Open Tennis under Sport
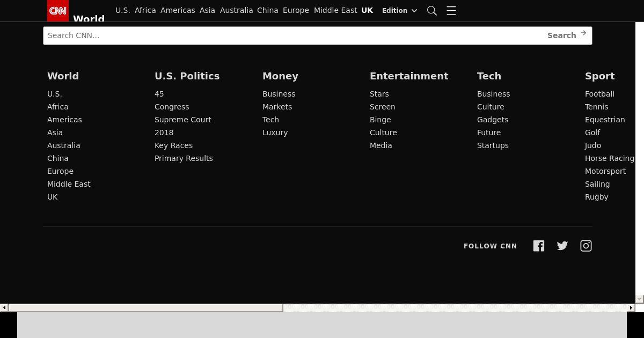This screenshot has width=644, height=338. pos(596,107)
